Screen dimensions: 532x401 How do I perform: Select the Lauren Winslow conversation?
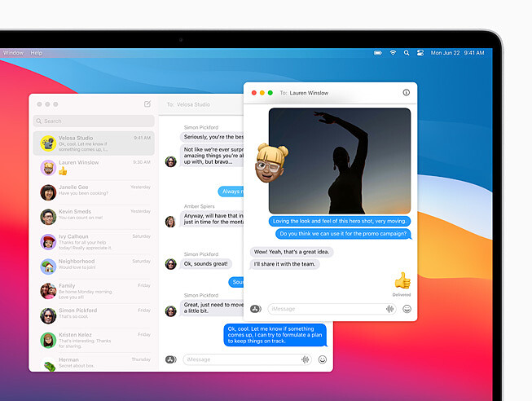(x=94, y=167)
